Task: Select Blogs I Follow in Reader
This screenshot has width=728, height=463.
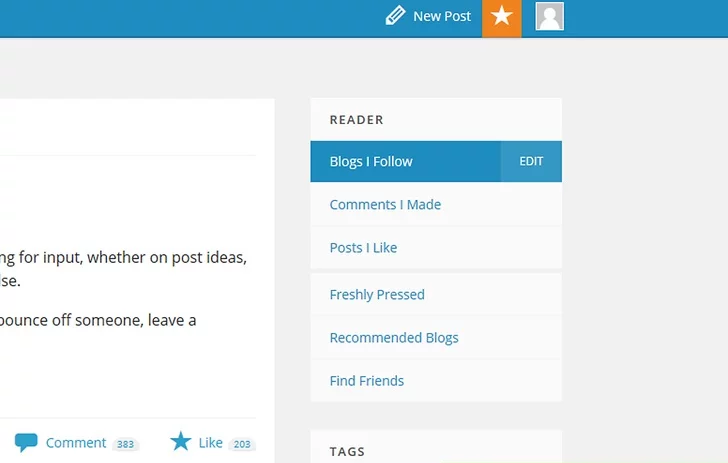Action: (x=371, y=162)
